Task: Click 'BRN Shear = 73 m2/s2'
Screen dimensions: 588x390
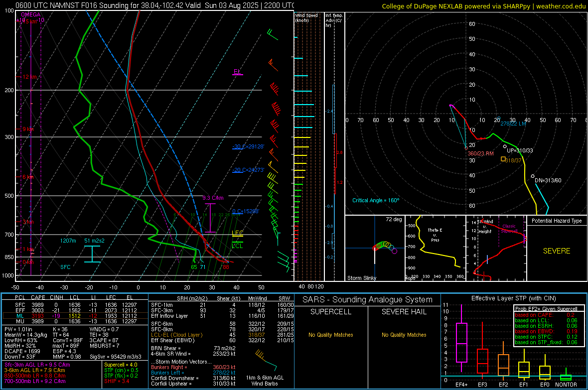Action: [193, 348]
